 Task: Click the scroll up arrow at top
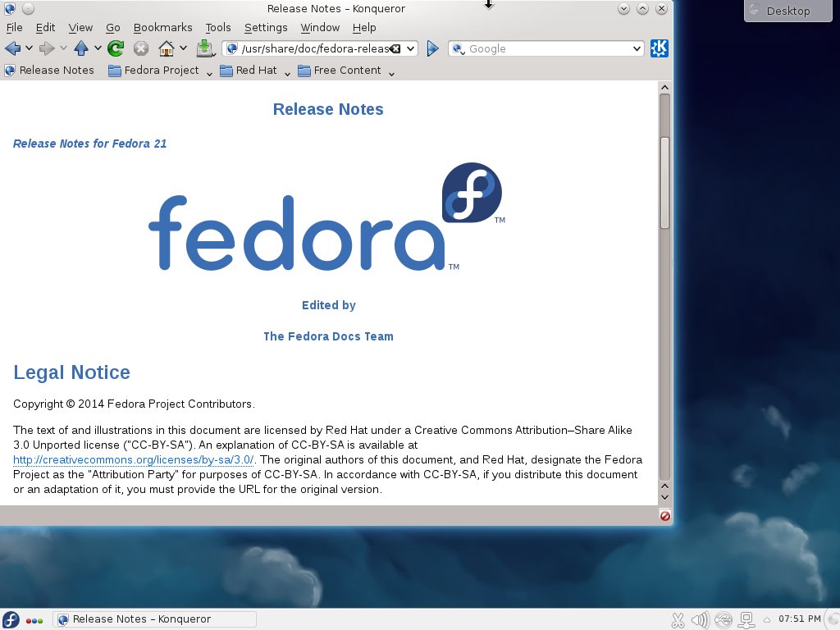(x=664, y=87)
